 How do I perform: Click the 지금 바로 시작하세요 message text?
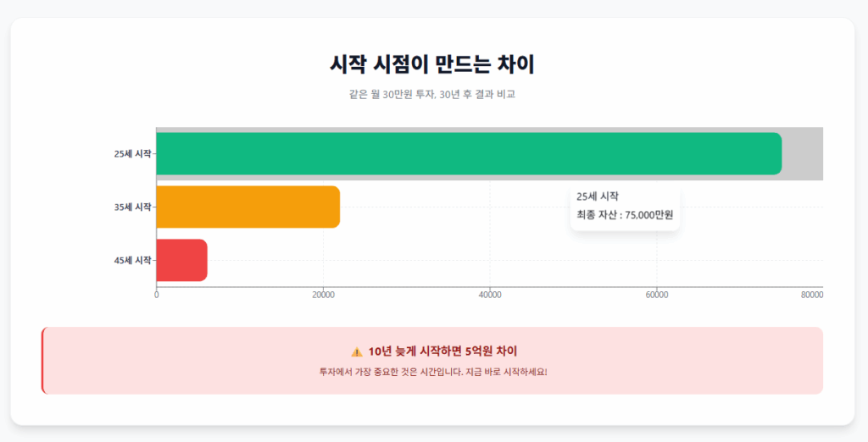[432, 372]
